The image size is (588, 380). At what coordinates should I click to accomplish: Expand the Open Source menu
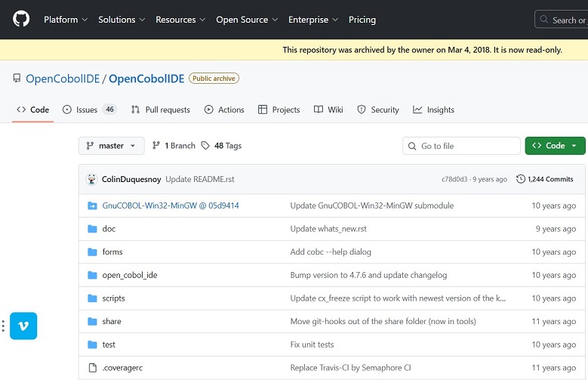point(247,20)
